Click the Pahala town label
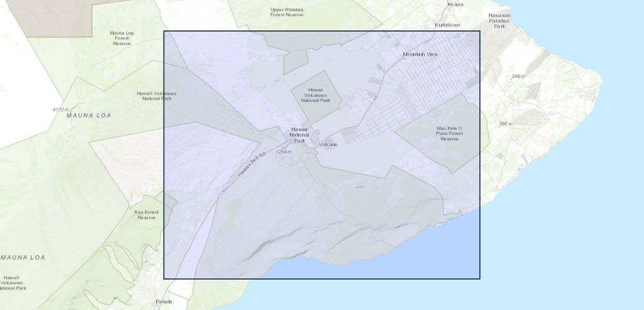Screen dimensions: 644x310 click(164, 302)
